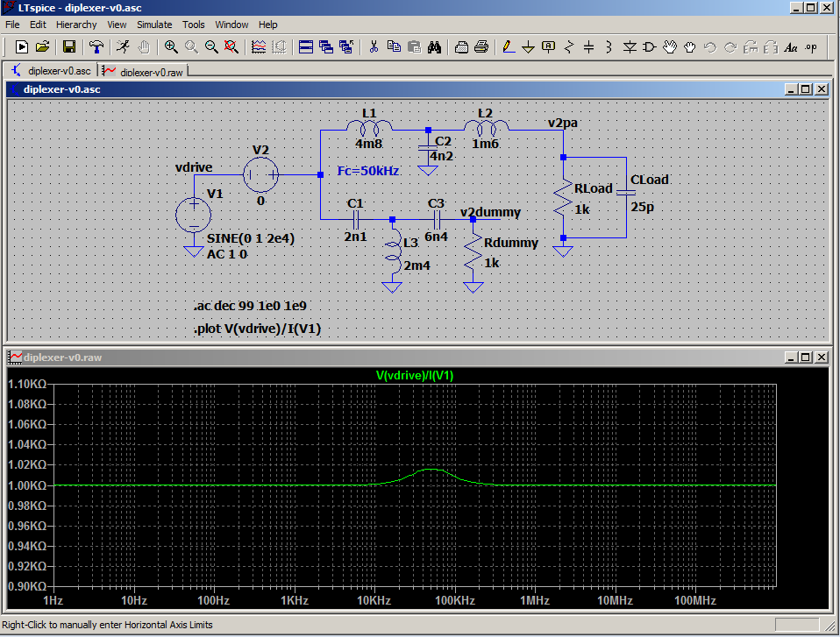This screenshot has height=637, width=840.
Task: Click the Save floppy disk icon
Action: coord(68,46)
